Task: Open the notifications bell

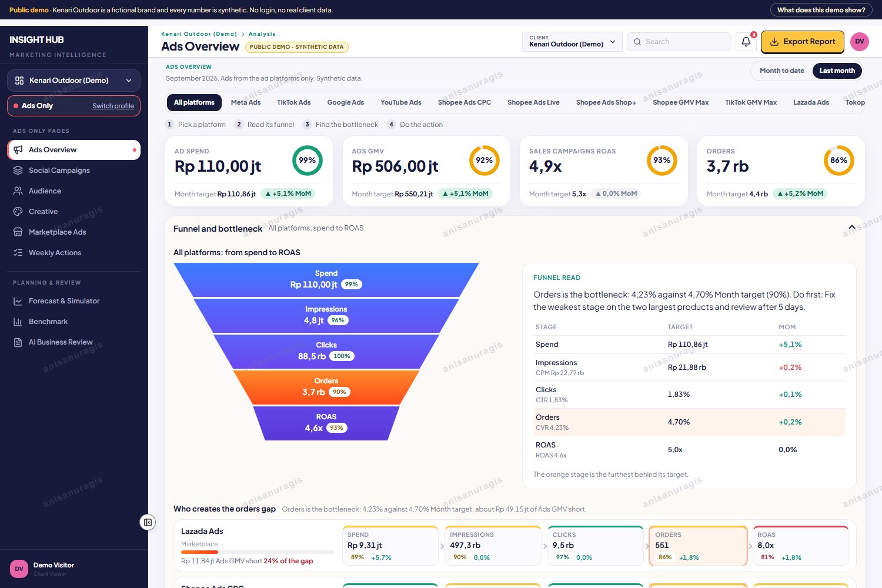Action: [746, 42]
